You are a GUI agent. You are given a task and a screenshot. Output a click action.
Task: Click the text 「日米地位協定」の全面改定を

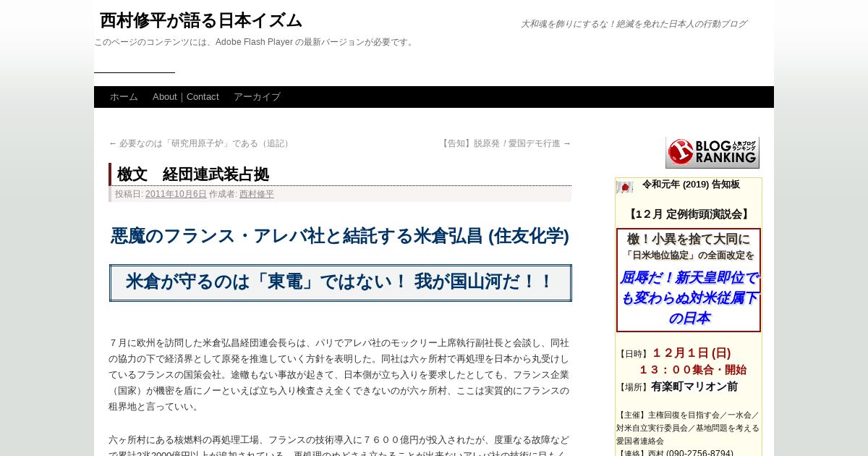pos(689,256)
